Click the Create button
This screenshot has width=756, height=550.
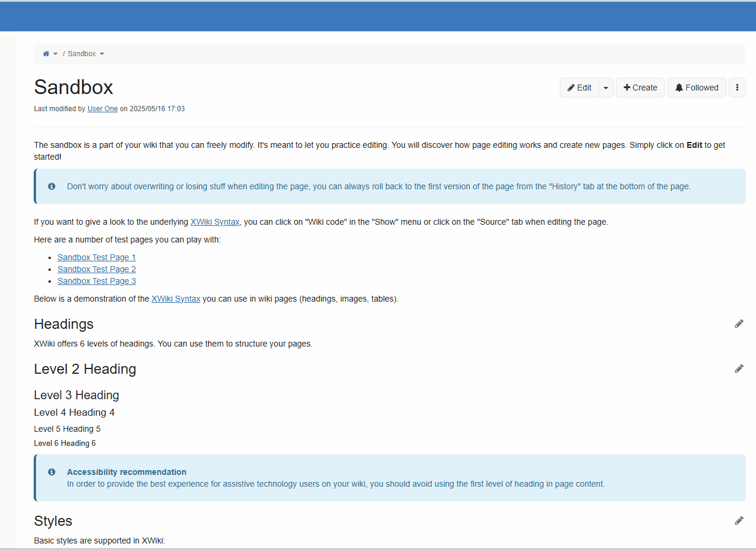point(640,88)
